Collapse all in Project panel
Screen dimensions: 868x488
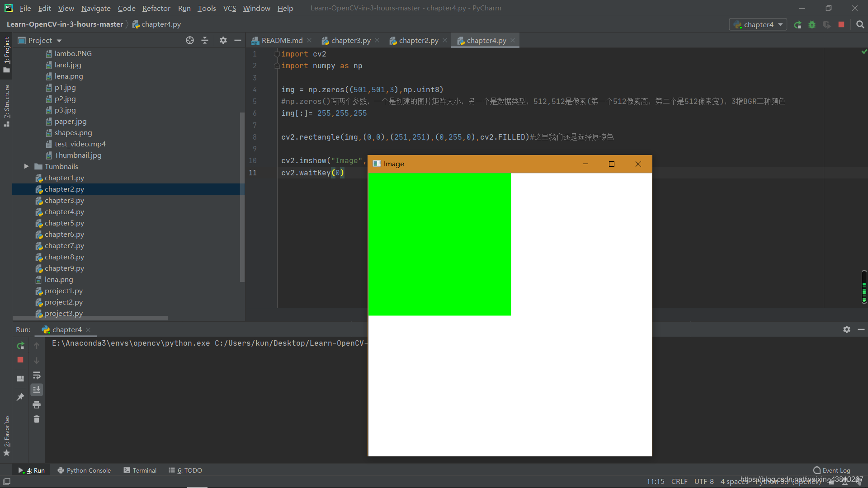pyautogui.click(x=205, y=40)
